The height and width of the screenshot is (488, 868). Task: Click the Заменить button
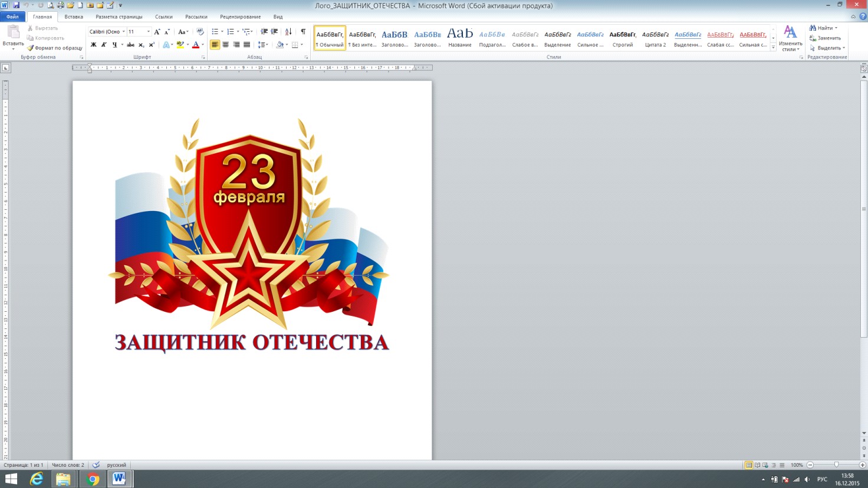[x=826, y=38]
